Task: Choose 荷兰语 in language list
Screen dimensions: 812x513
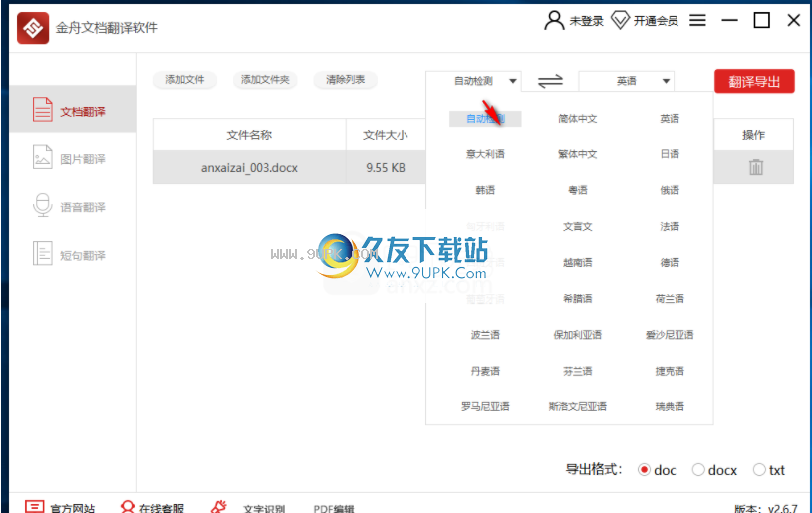Action: coord(670,299)
